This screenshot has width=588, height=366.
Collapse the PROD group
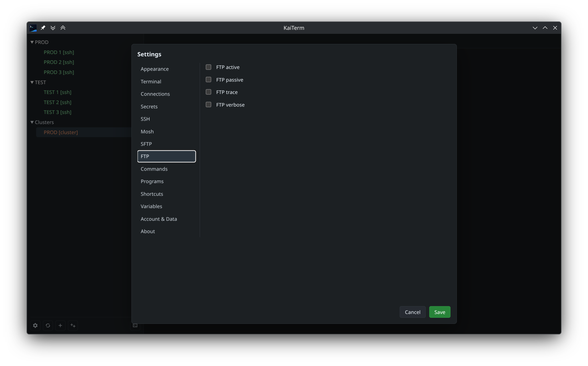[32, 42]
